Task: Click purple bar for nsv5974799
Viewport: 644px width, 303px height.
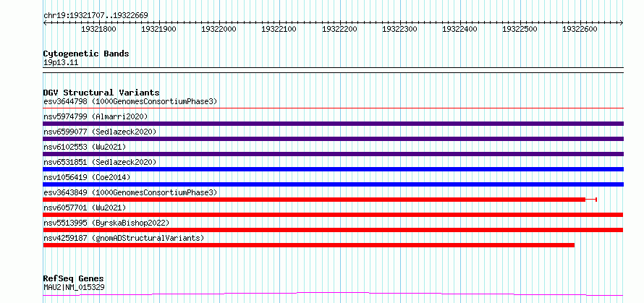Action: point(333,124)
